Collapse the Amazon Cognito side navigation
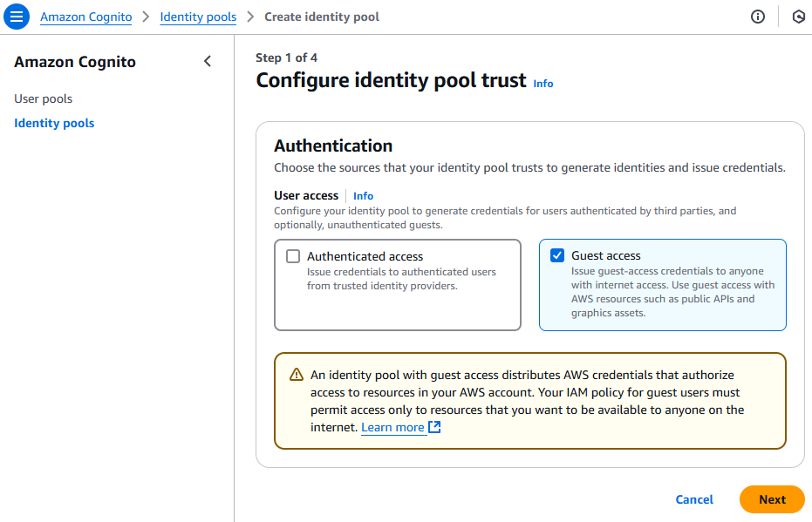 [208, 62]
